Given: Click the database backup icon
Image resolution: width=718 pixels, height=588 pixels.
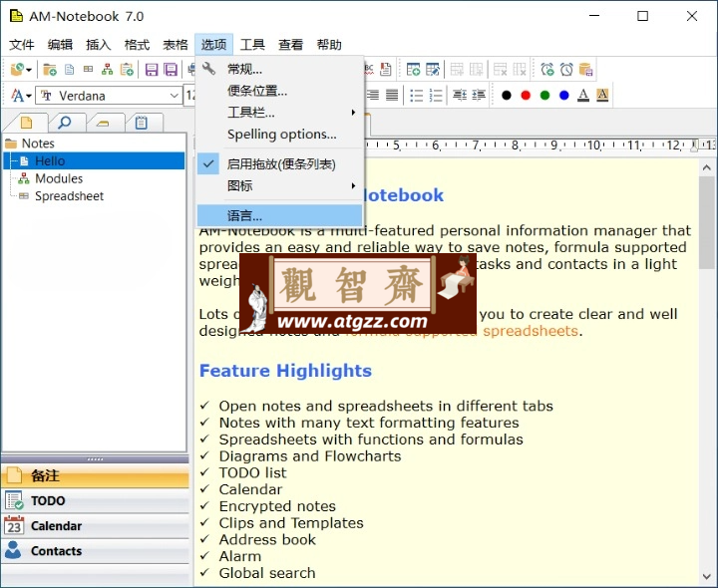Looking at the screenshot, I should (585, 70).
